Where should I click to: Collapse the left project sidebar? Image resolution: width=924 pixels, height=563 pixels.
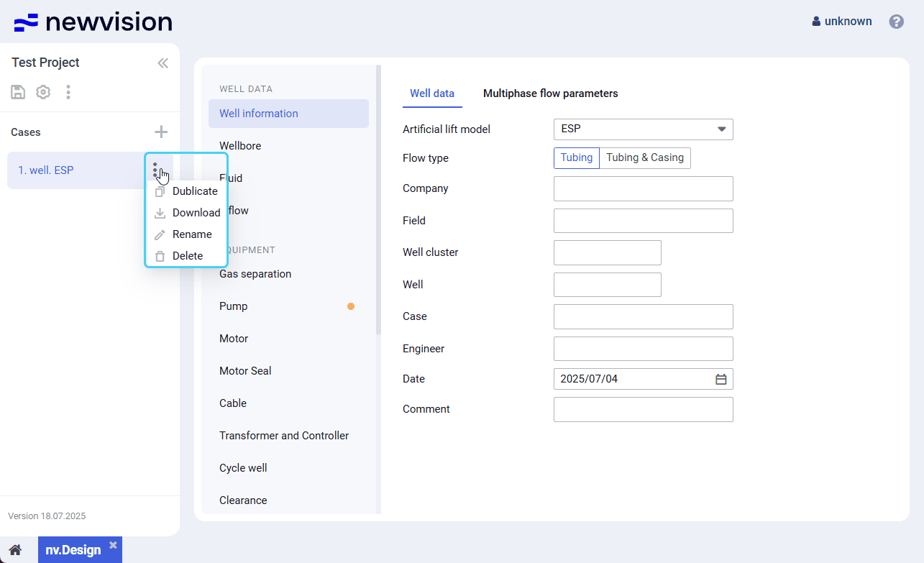click(163, 63)
